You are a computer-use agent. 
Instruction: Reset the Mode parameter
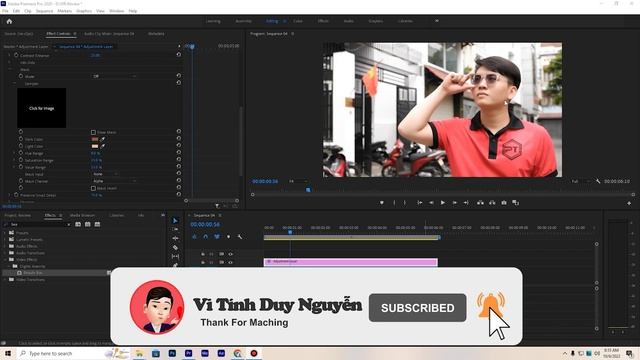pyautogui.click(x=178, y=76)
